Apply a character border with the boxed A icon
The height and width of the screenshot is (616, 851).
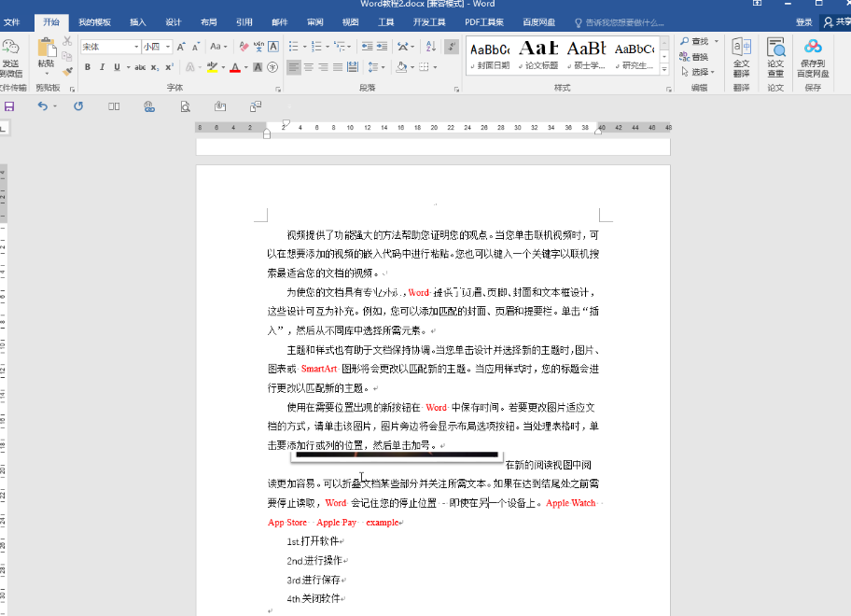pyautogui.click(x=273, y=47)
